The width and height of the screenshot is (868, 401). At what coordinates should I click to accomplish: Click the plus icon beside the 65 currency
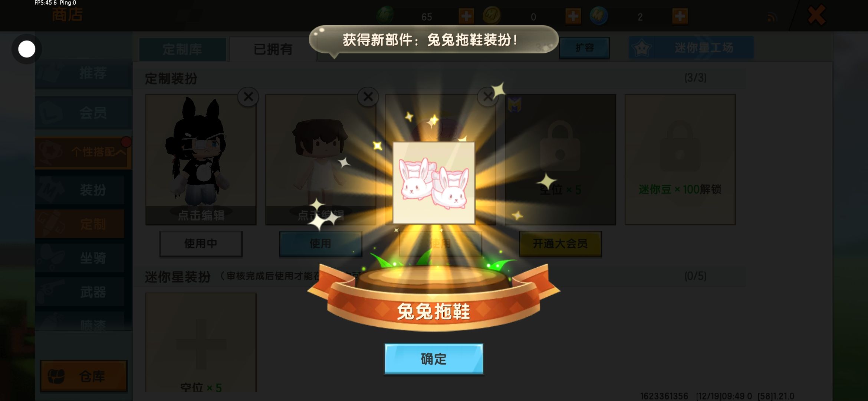(x=466, y=16)
